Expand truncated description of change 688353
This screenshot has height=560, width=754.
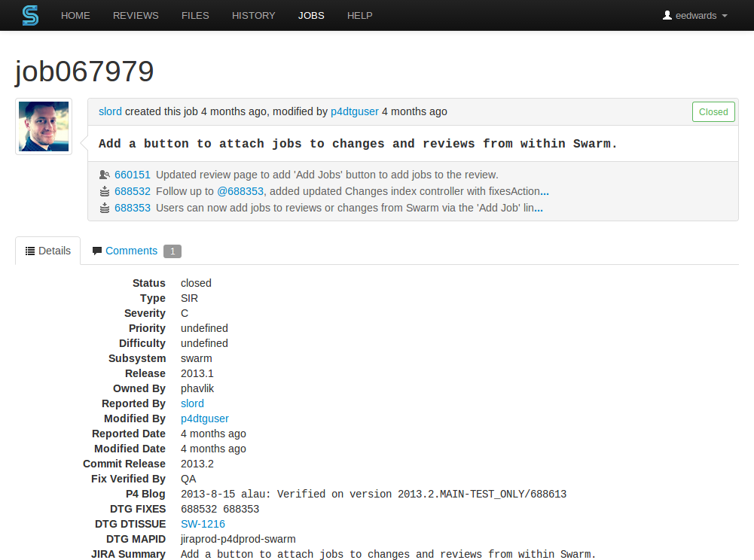point(539,209)
